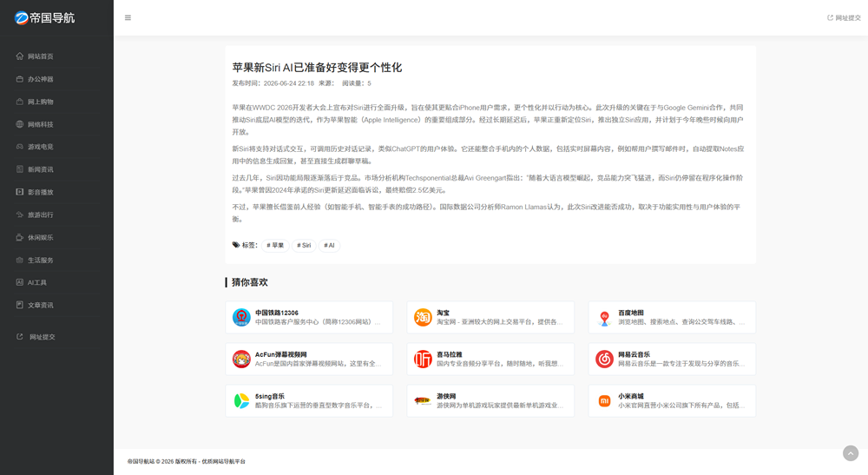Click the 发布时间 2026-06-24 22:18 text

coord(273,83)
